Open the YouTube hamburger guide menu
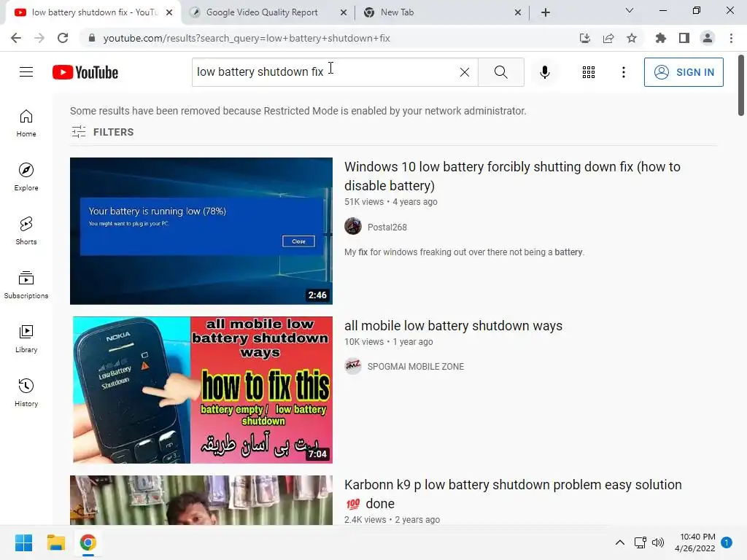 pyautogui.click(x=26, y=72)
